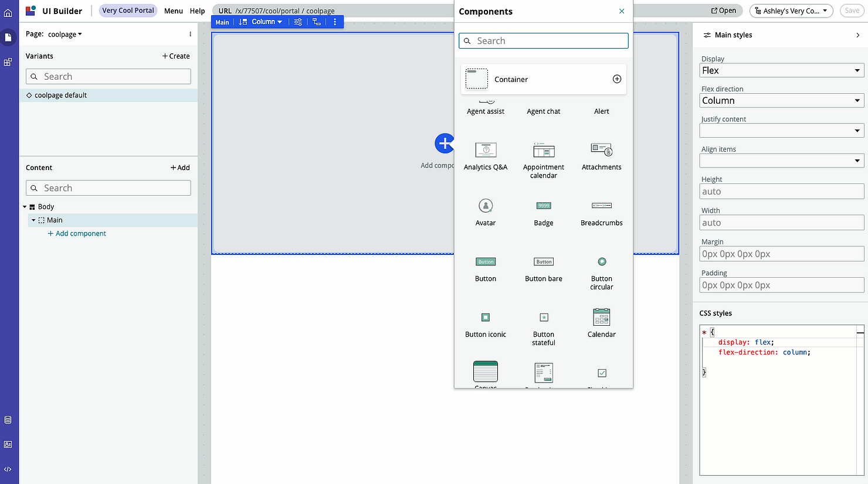The width and height of the screenshot is (868, 484).
Task: Open the code scripts icon in sidebar
Action: click(8, 469)
